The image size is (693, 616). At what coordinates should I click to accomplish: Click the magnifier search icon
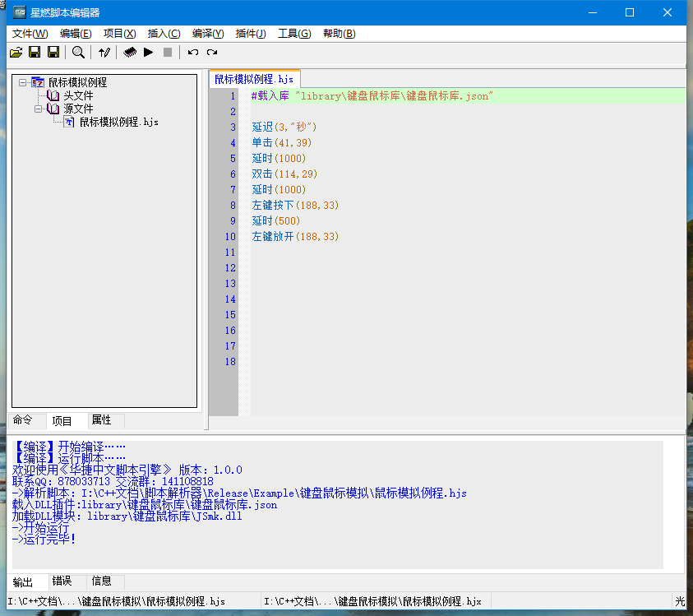[78, 53]
